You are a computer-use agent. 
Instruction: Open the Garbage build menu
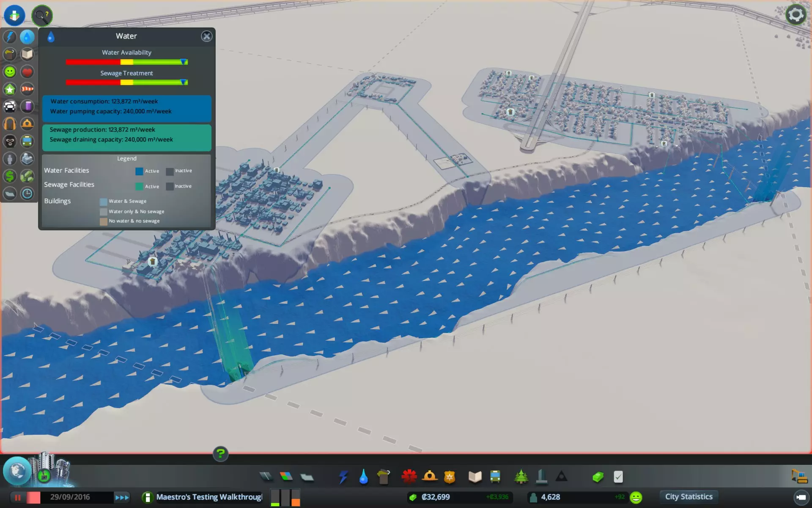pyautogui.click(x=384, y=477)
